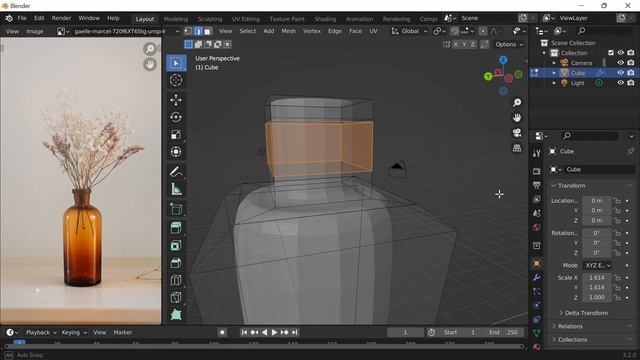Switch to face select mode

click(x=207, y=31)
